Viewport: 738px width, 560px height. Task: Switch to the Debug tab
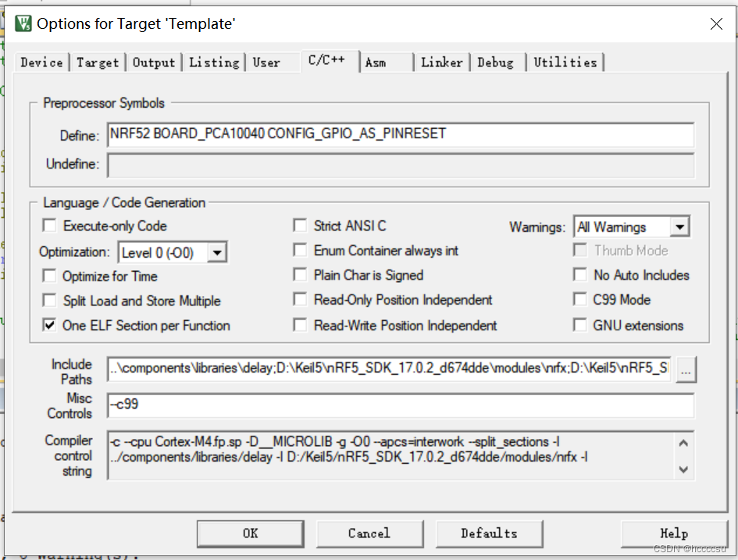[x=497, y=62]
